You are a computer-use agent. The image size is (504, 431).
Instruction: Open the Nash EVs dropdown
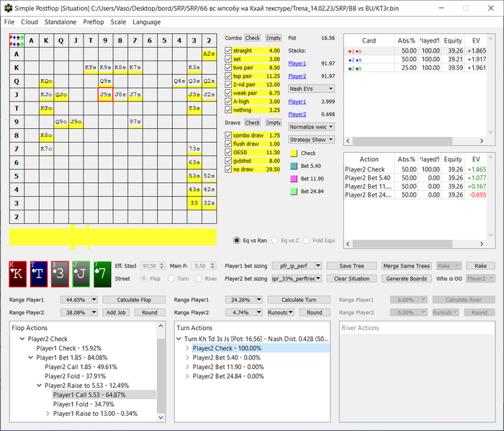tap(310, 89)
